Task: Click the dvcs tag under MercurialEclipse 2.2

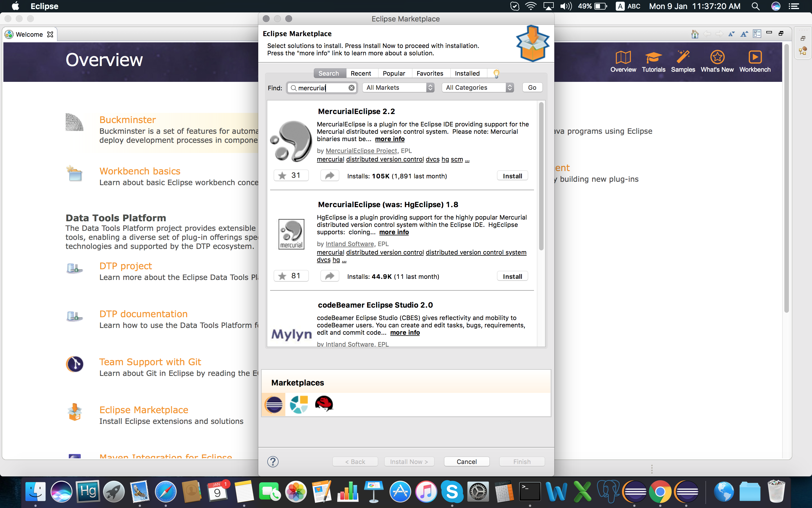Action: click(x=433, y=159)
